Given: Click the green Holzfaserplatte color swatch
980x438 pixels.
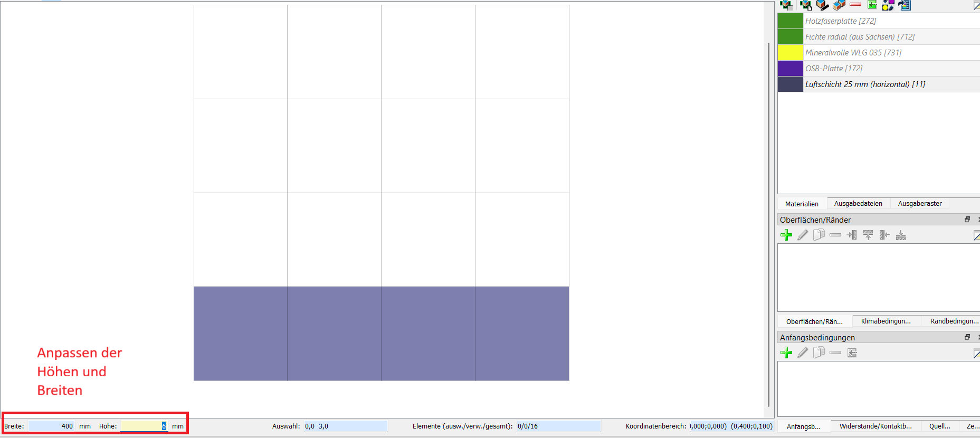Looking at the screenshot, I should (x=790, y=21).
